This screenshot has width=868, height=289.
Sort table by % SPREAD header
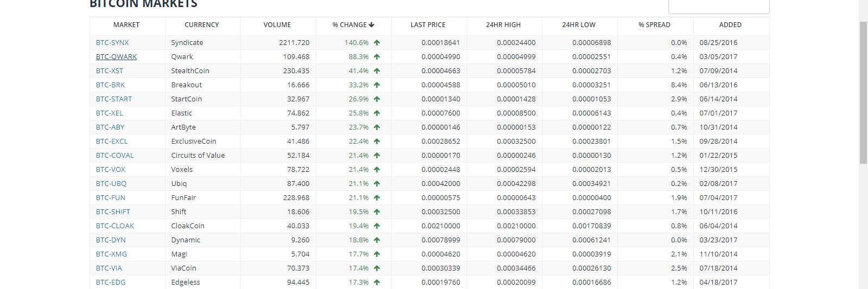[x=654, y=25]
